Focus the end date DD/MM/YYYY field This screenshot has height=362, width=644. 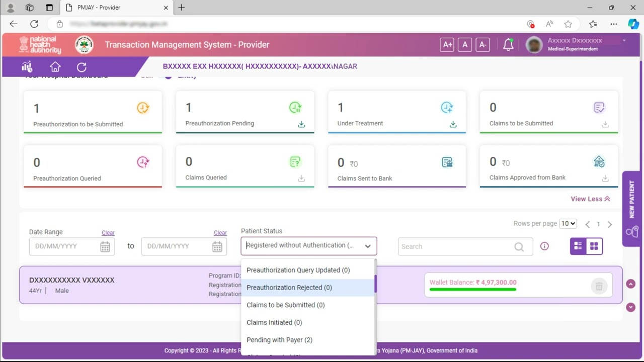[184, 246]
